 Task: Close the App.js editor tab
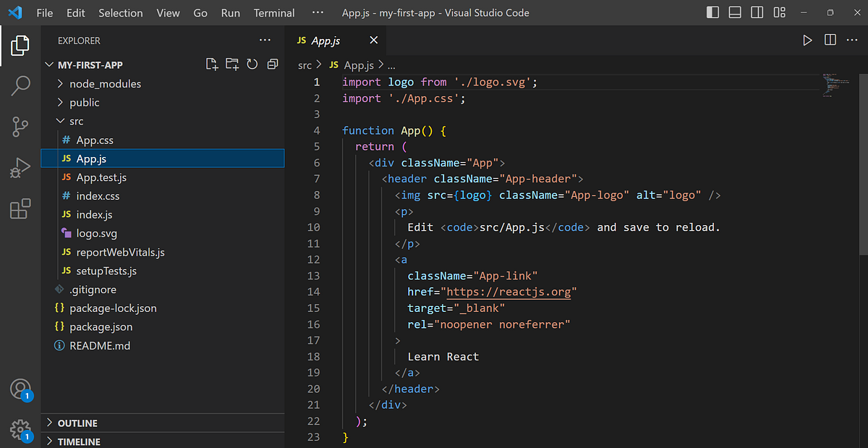(x=374, y=41)
